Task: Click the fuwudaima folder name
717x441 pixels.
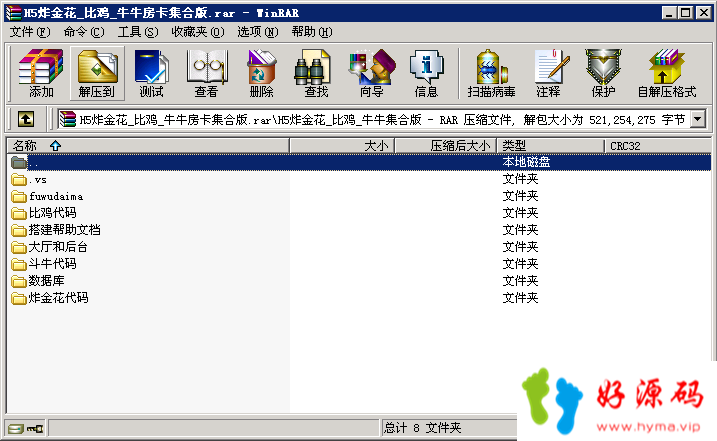Action: point(56,197)
